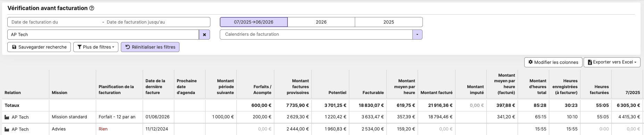Sort by Heures facturées column header
Screen dimensions: 644x135
599,90
